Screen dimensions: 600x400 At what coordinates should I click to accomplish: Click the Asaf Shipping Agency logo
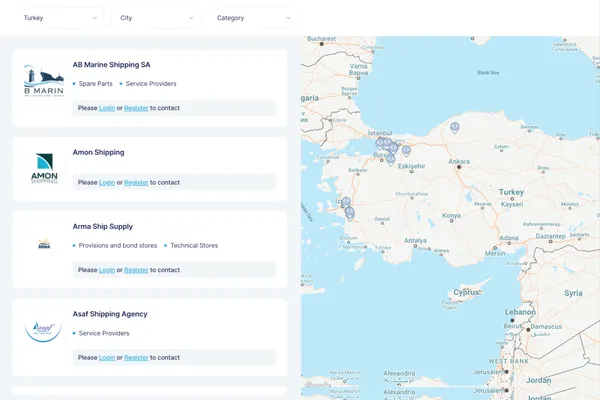pos(44,329)
